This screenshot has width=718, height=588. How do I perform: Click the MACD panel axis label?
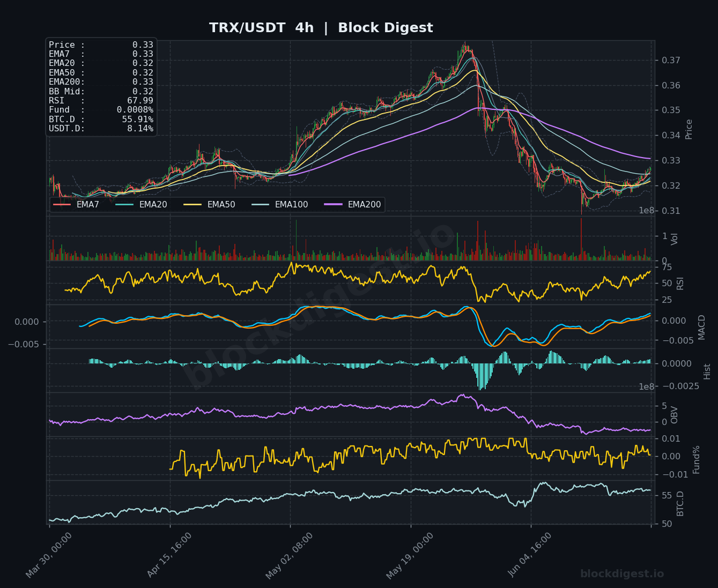coord(701,327)
